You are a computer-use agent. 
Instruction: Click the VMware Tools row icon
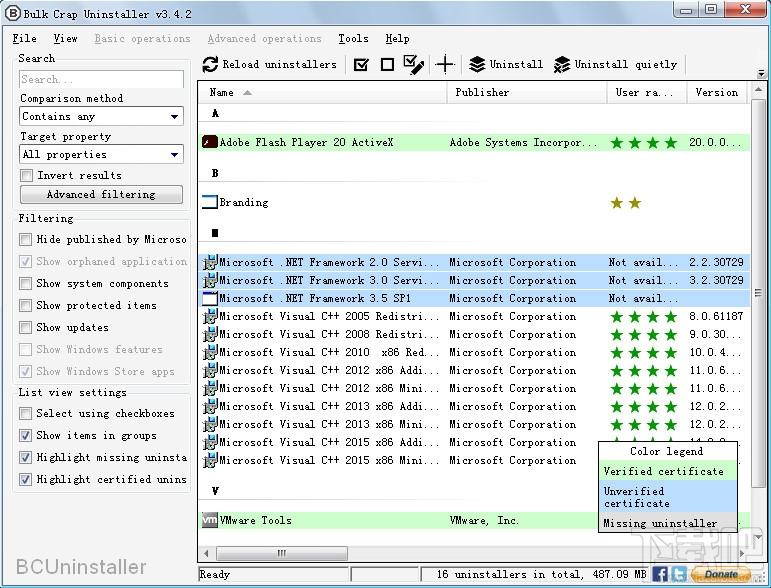pos(210,520)
